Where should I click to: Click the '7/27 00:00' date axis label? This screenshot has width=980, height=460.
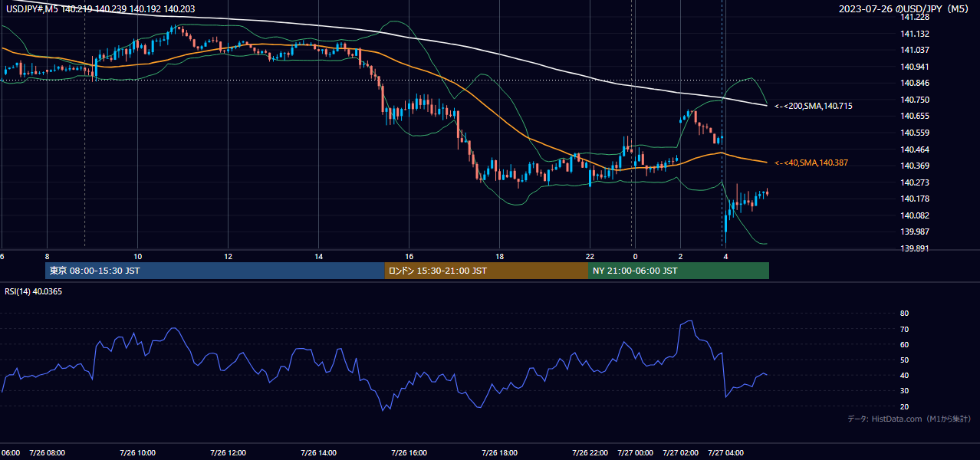[635, 453]
